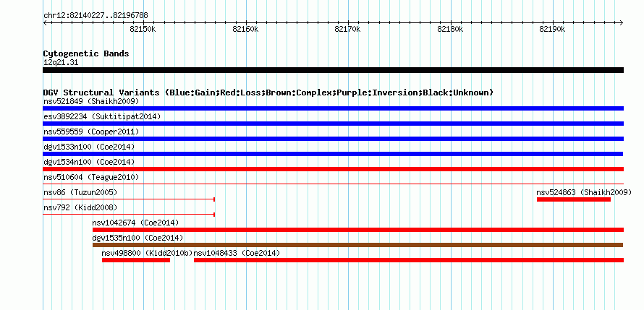Open nsv524863 (Shaikh2009) variant label
This screenshot has height=310, width=644.
tap(584, 192)
